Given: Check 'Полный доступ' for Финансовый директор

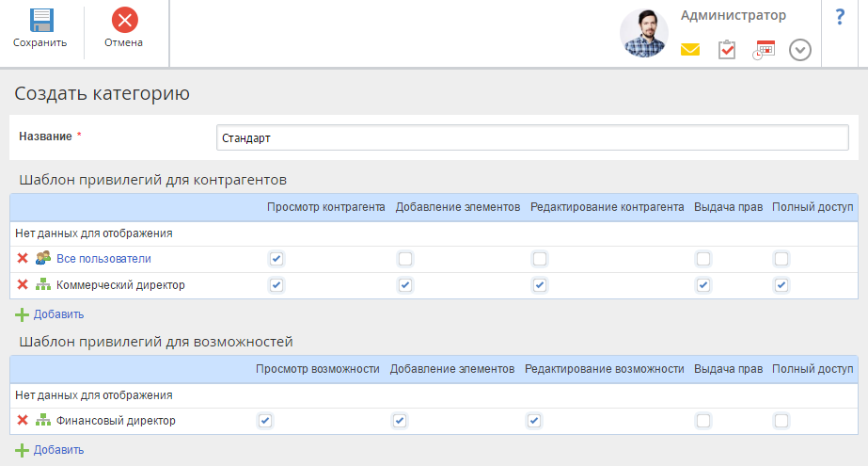Looking at the screenshot, I should pos(781,421).
